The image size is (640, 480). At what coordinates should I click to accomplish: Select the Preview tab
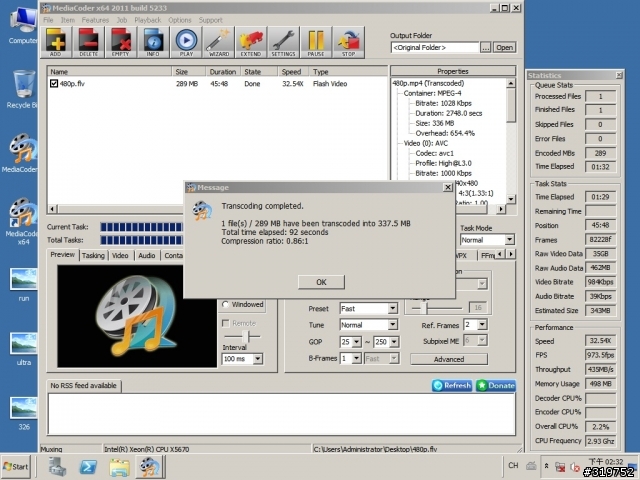pos(62,255)
